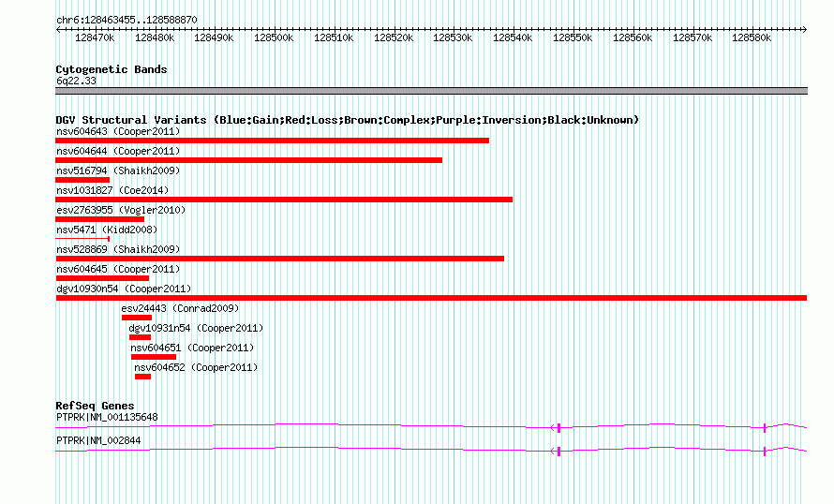The width and height of the screenshot is (834, 504).
Task: Open the nsv604651 (Cooper2011) label
Action: (192, 348)
